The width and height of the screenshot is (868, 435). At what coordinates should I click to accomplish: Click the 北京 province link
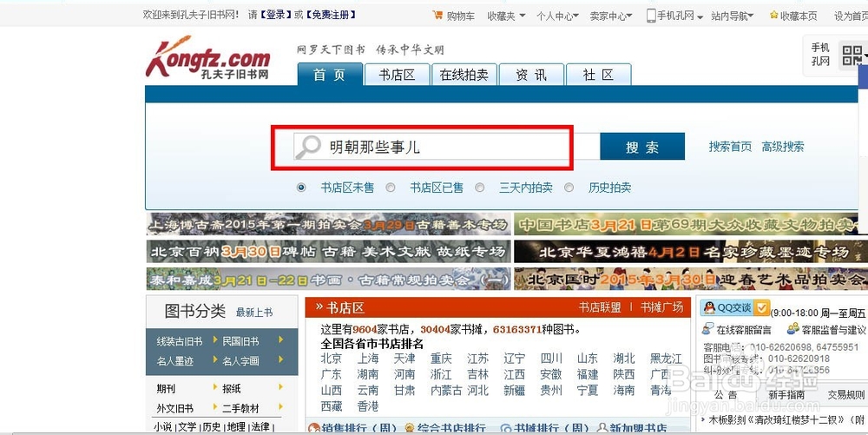tap(331, 358)
